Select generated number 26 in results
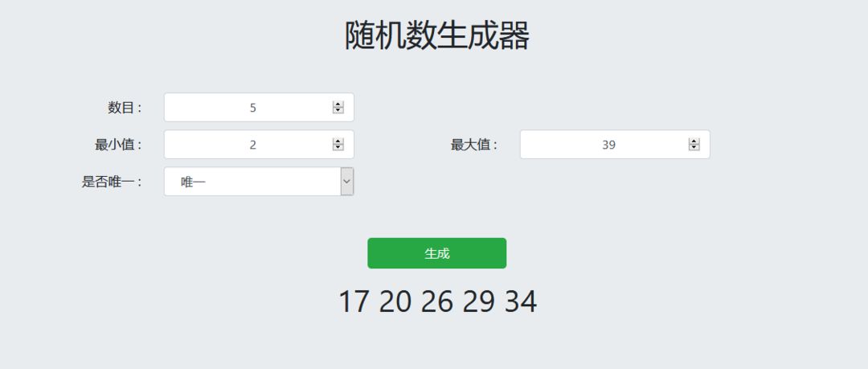 [436, 302]
